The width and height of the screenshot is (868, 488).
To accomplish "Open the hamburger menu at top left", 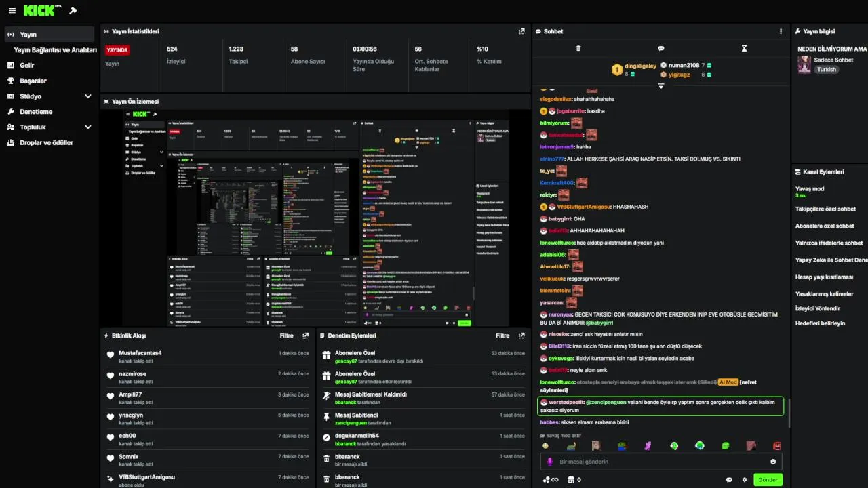I will 12,11.
